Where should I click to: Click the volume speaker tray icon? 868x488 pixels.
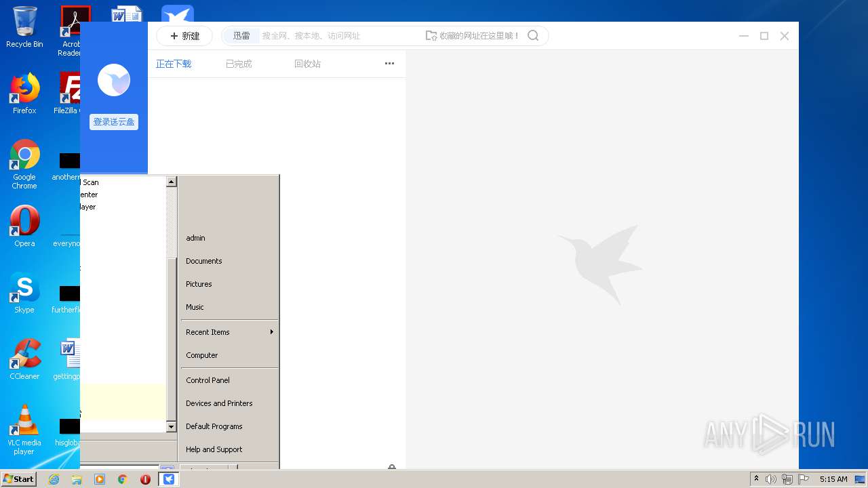point(771,479)
